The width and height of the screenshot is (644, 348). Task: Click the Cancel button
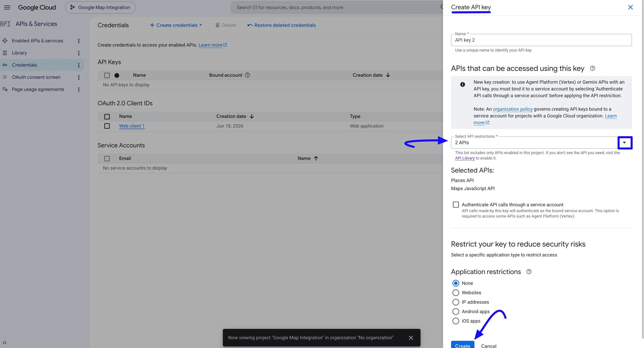click(488, 345)
